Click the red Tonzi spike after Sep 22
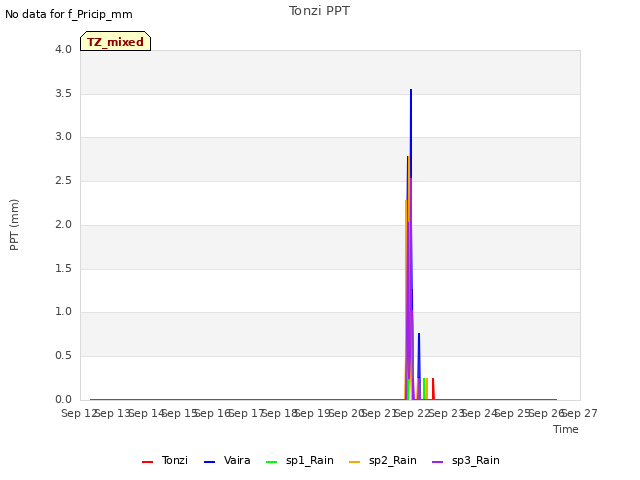The image size is (640, 480). coord(433,388)
